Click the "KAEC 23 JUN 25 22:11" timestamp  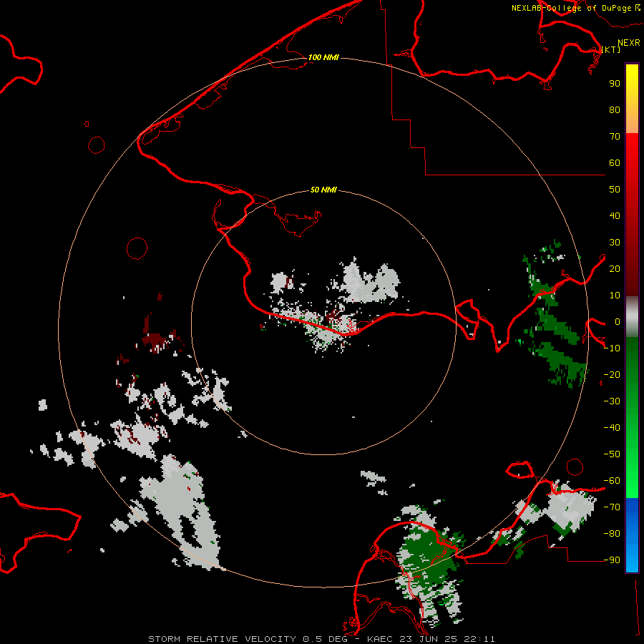point(431,639)
